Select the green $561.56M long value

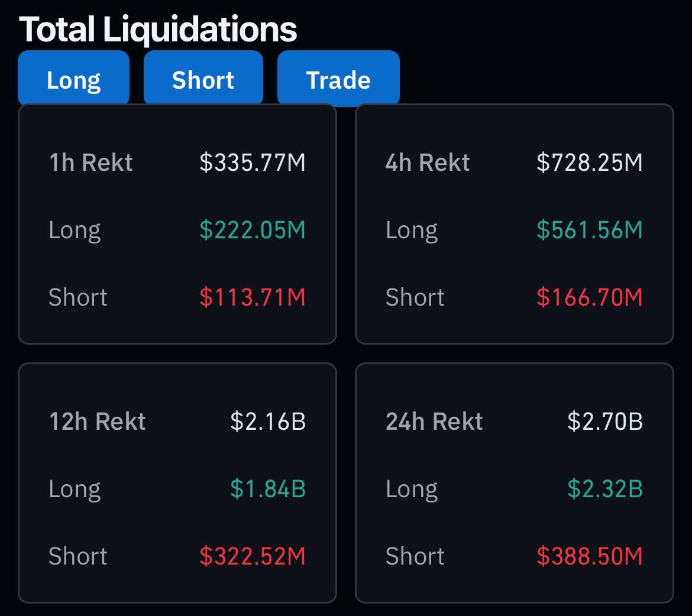pos(590,230)
